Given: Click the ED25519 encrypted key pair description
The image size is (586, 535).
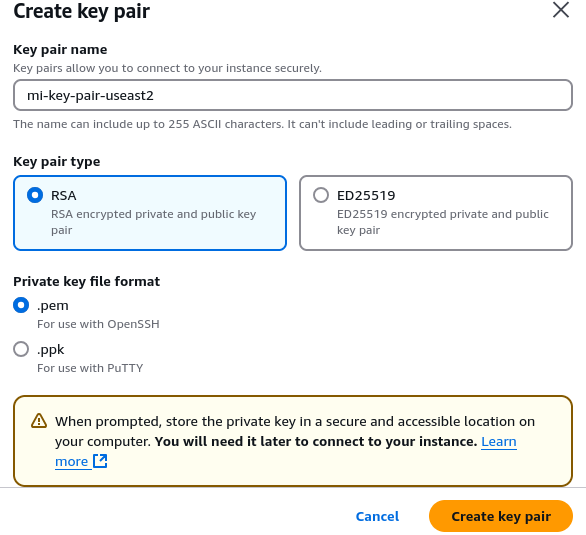Looking at the screenshot, I should point(442,222).
